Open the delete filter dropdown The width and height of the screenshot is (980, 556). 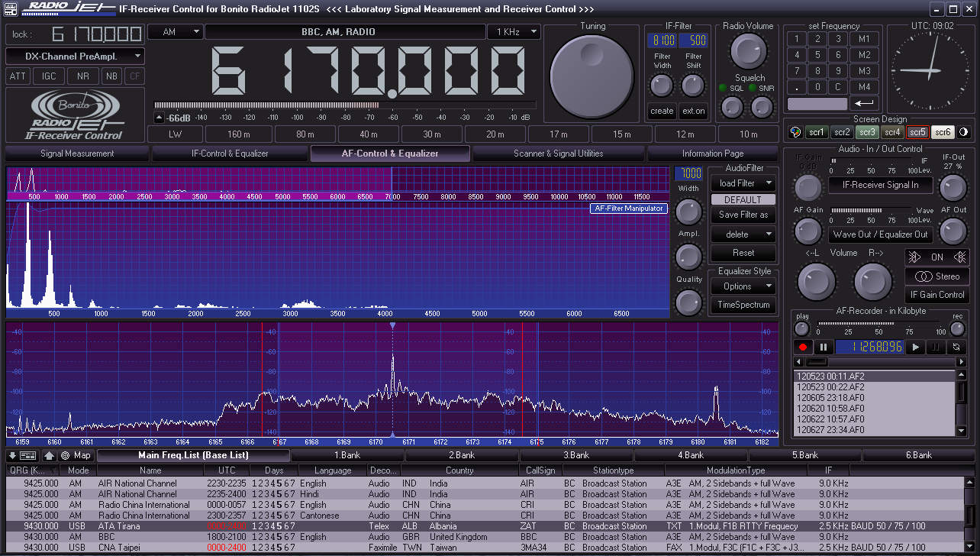(x=743, y=234)
